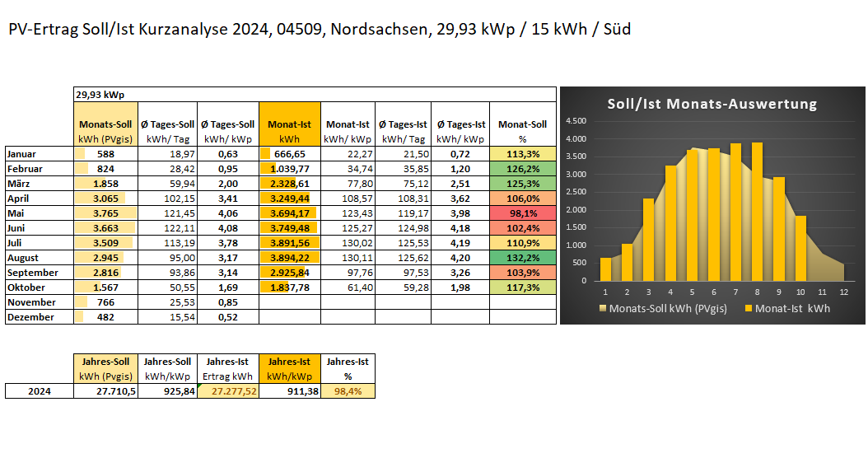The width and height of the screenshot is (868, 458).
Task: Click the 110,9% cell for Juli
Action: pos(523,242)
